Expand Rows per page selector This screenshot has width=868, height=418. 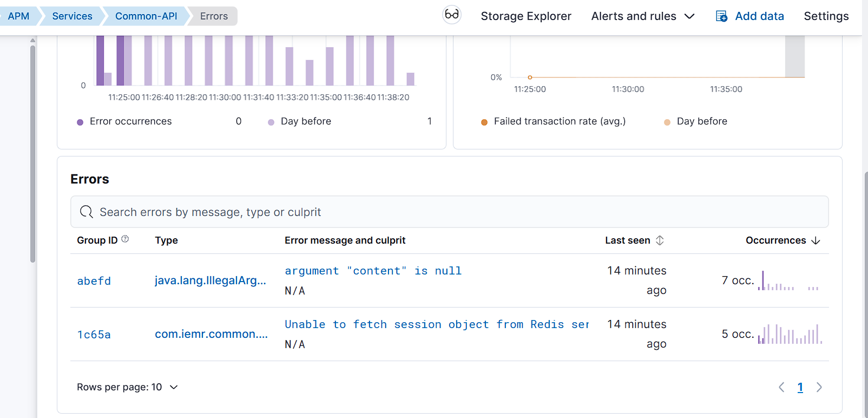click(x=127, y=387)
